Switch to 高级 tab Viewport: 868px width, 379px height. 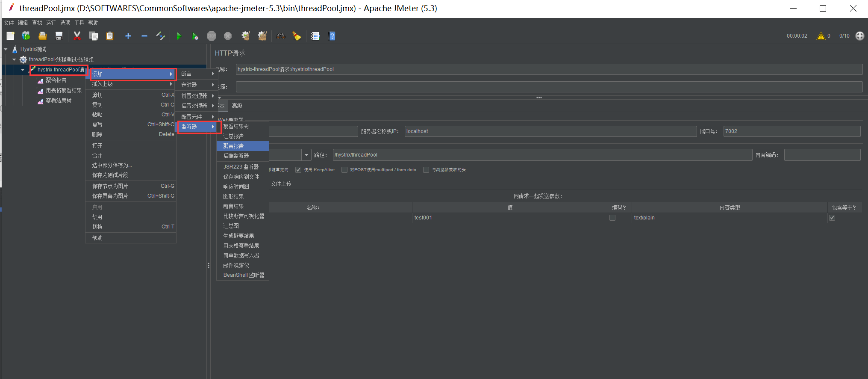pos(237,106)
